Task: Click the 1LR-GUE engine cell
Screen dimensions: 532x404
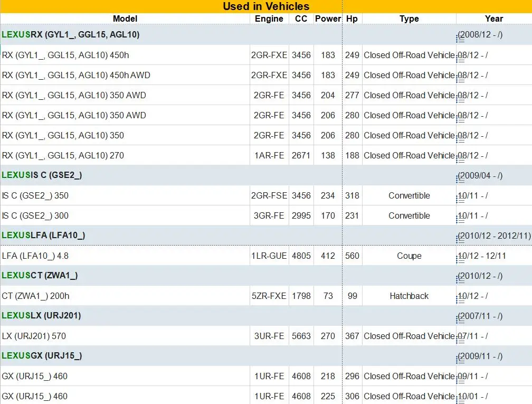Action: [x=269, y=256]
